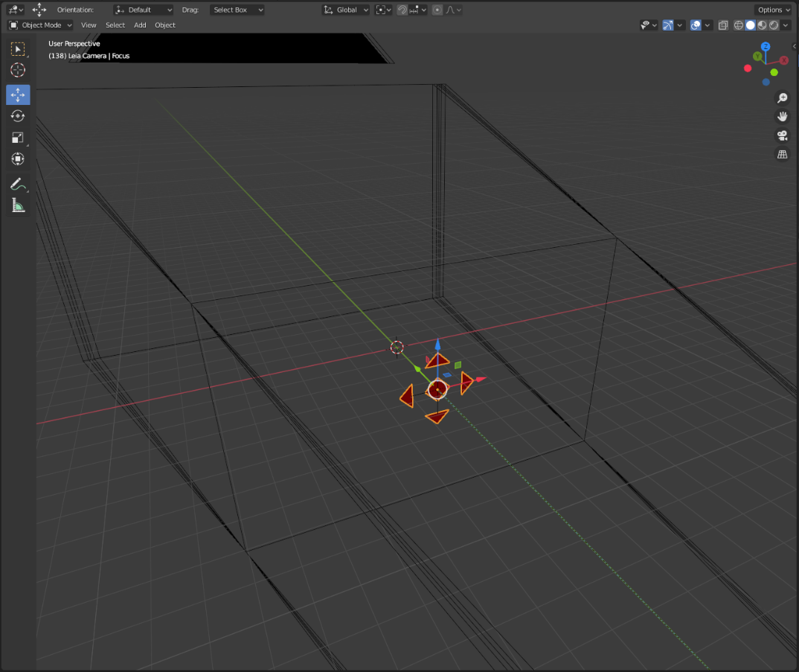The image size is (799, 672).
Task: Click the light green negative Y gizmo dot
Action: click(x=774, y=72)
